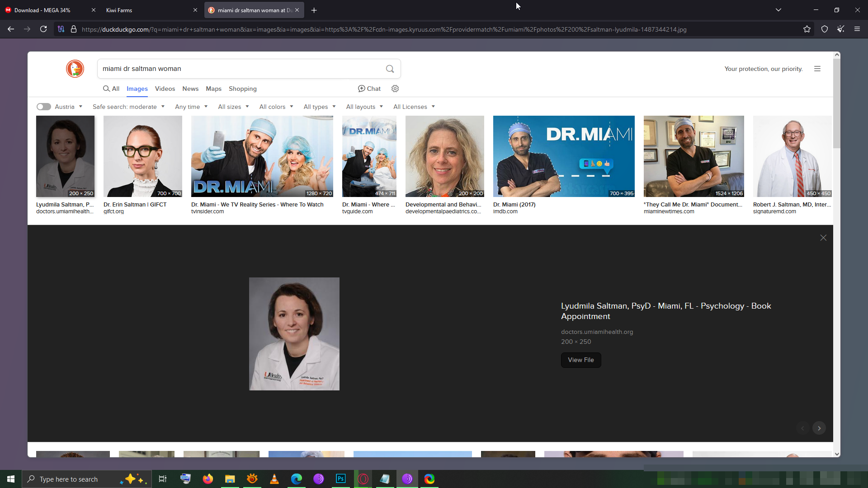Image resolution: width=868 pixels, height=488 pixels.
Task: Click the browser forward arrow
Action: (x=27, y=29)
